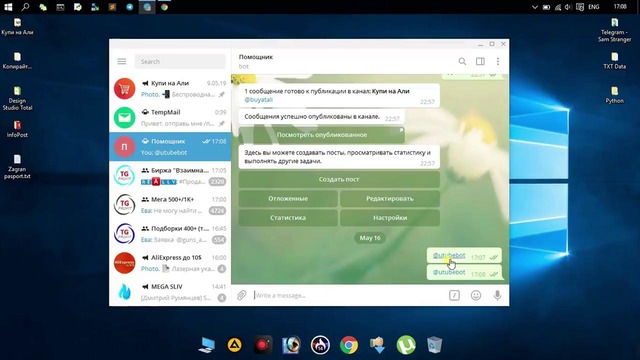Click Статистика bot button

pyautogui.click(x=288, y=218)
